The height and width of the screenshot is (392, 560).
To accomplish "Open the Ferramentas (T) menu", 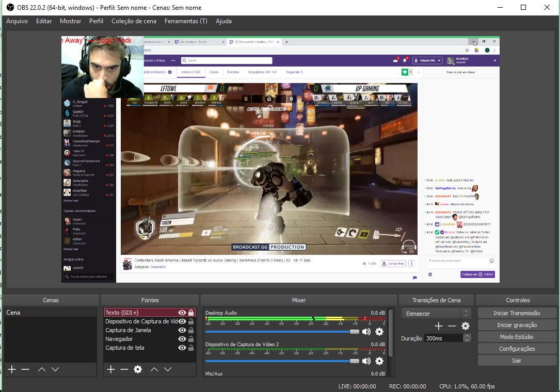I will pyautogui.click(x=186, y=21).
